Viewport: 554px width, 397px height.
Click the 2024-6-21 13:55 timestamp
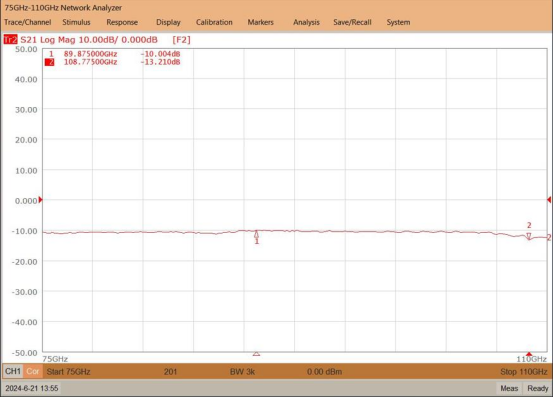(32, 389)
